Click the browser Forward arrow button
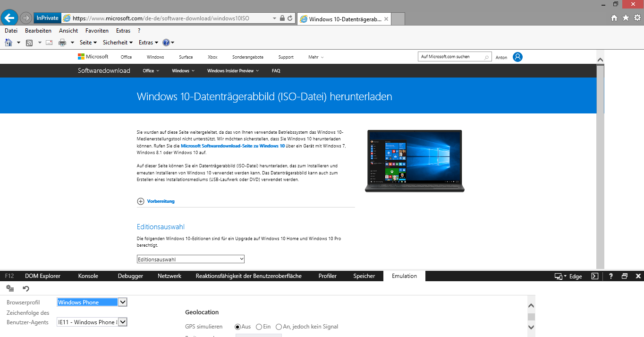Image resolution: width=644 pixels, height=337 pixels. 26,18
